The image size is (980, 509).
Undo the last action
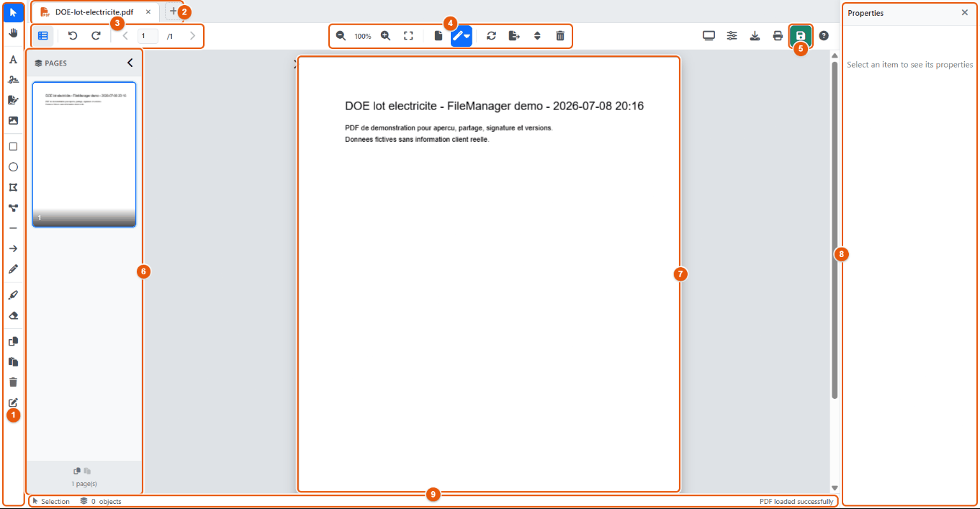[73, 35]
